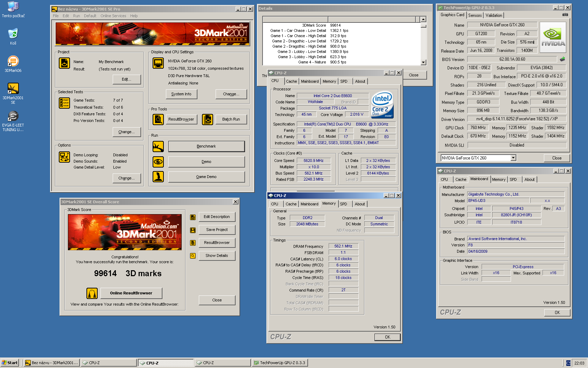This screenshot has width=588, height=368.
Task: Click the Selected Tests checklist icon
Action: pos(64,103)
